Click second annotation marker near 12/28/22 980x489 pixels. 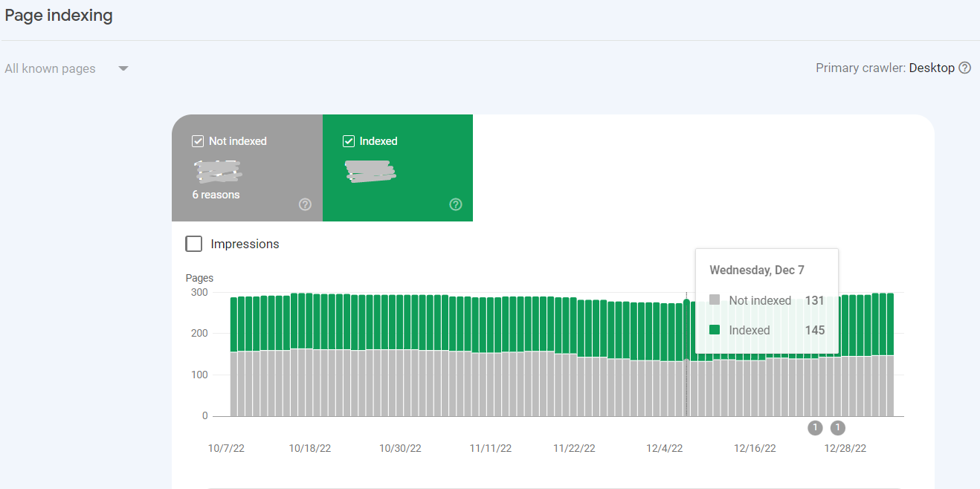click(x=838, y=427)
